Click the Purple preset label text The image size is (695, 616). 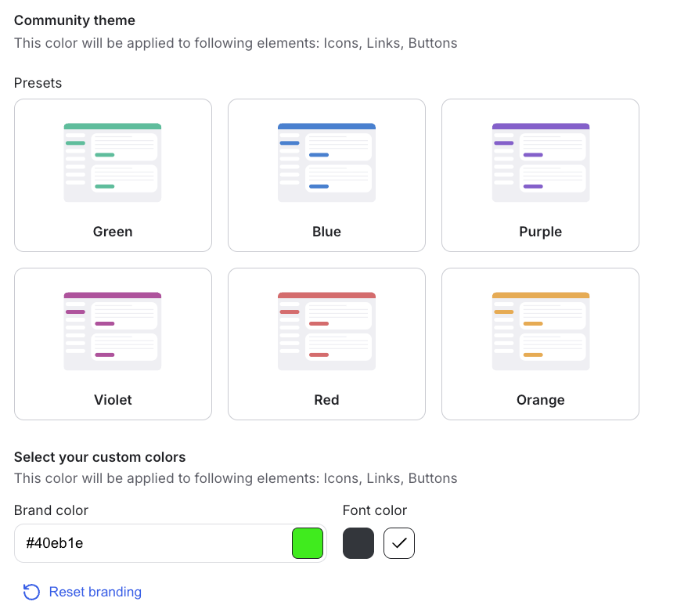click(x=540, y=232)
